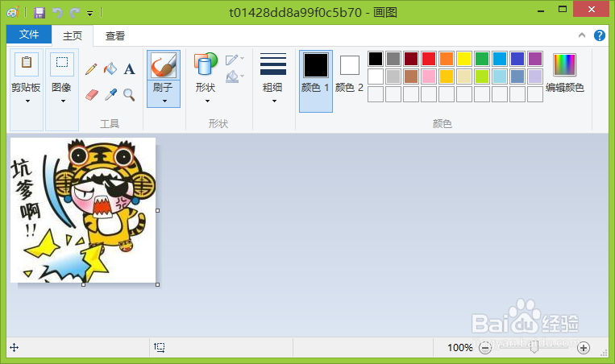Image resolution: width=615 pixels, height=364 pixels.
Task: Expand the 粗细 dropdown arrow
Action: tap(274, 101)
